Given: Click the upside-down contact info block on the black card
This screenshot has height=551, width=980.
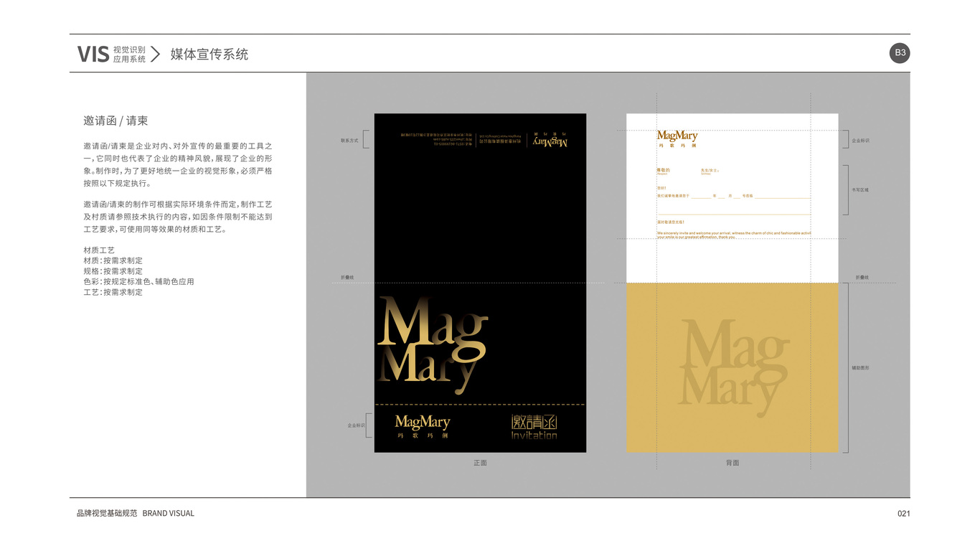Looking at the screenshot, I should tap(485, 139).
